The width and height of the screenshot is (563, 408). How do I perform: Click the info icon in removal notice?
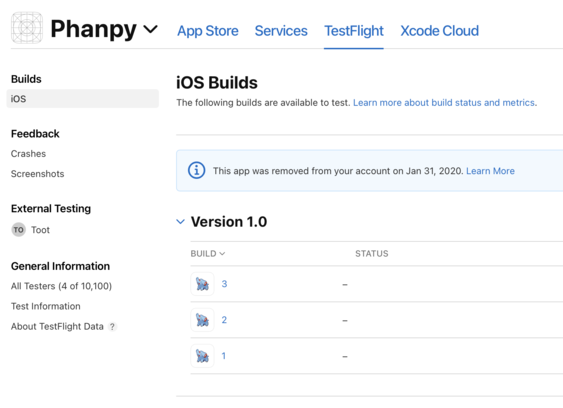tap(196, 170)
